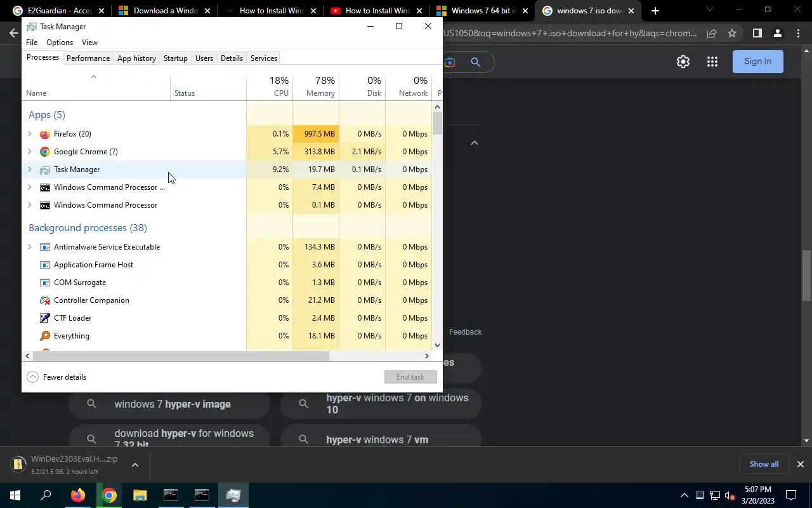Open File Explorer from the taskbar

coord(140,495)
